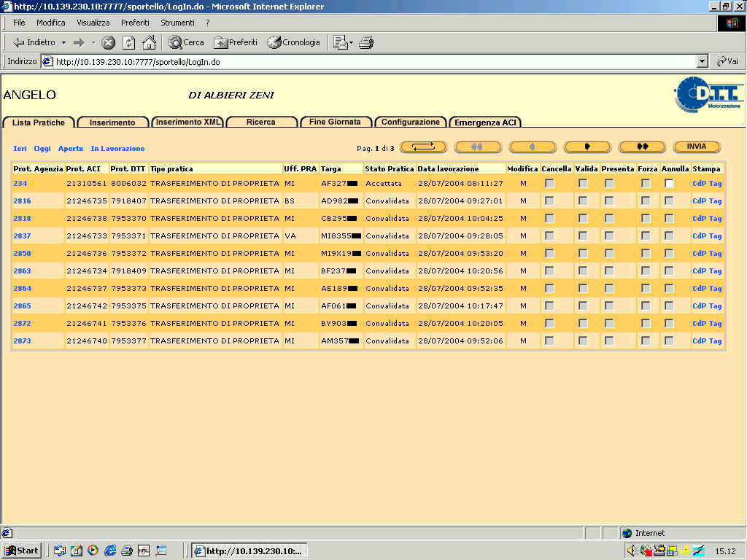Print Tag for pratica 2873
This screenshot has height=560, width=747.
point(715,341)
